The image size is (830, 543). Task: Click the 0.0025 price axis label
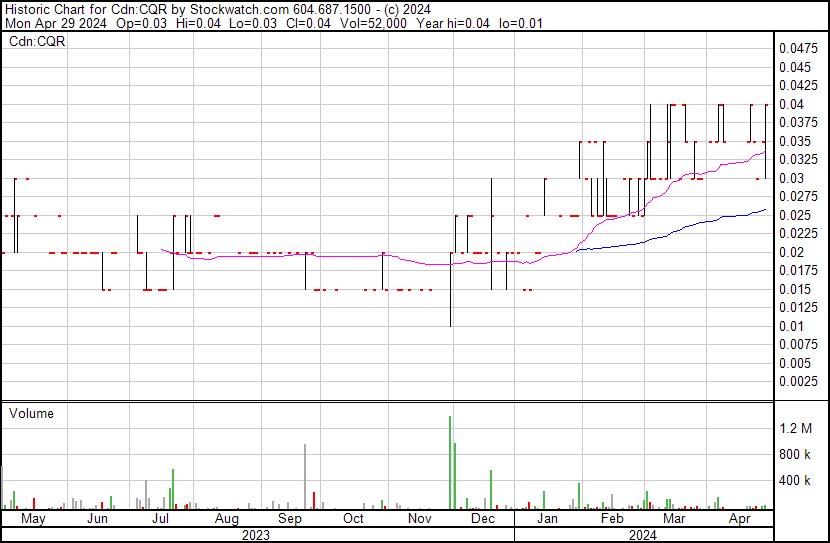pos(798,382)
